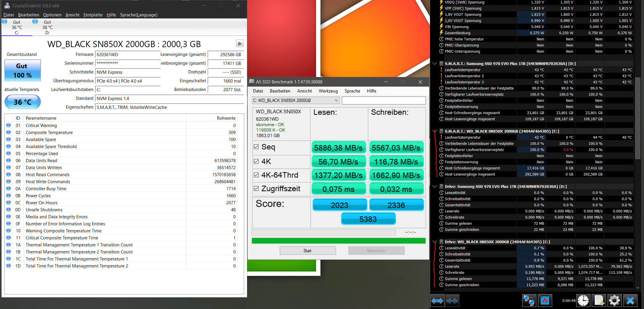Click the green progress bar in AS SSD Benchmark
The image size is (644, 309).
339,241
